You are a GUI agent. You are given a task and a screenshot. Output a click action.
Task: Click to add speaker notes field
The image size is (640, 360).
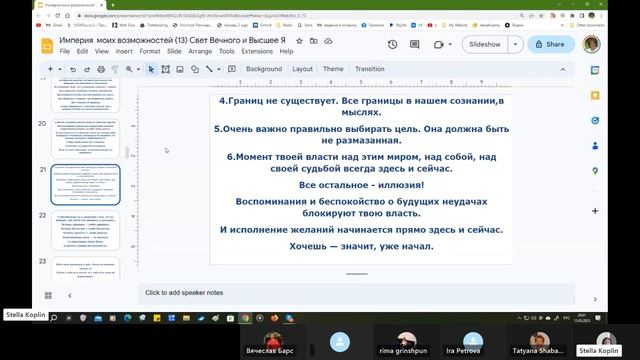click(x=356, y=293)
